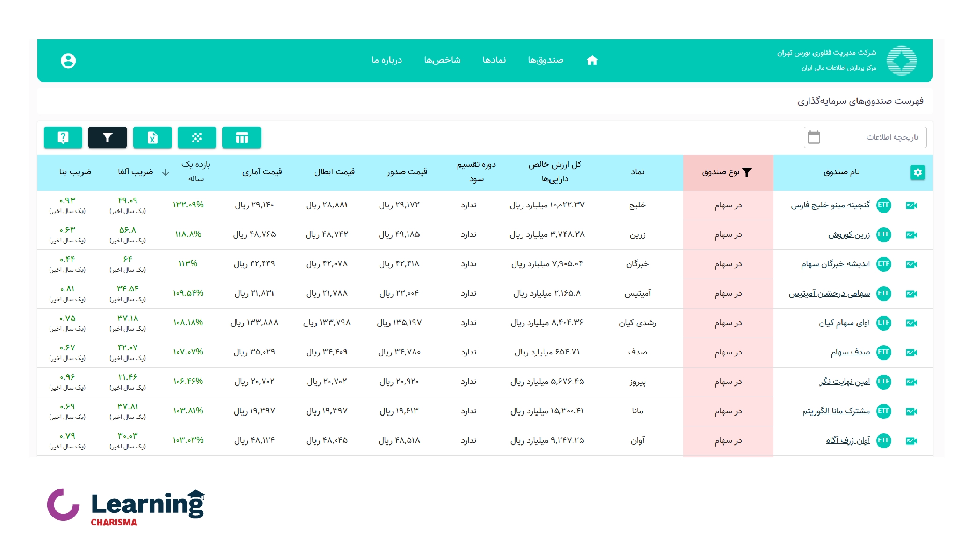
Task: Open fund link گنجینه مینو خلیج فارس
Action: [x=830, y=205]
